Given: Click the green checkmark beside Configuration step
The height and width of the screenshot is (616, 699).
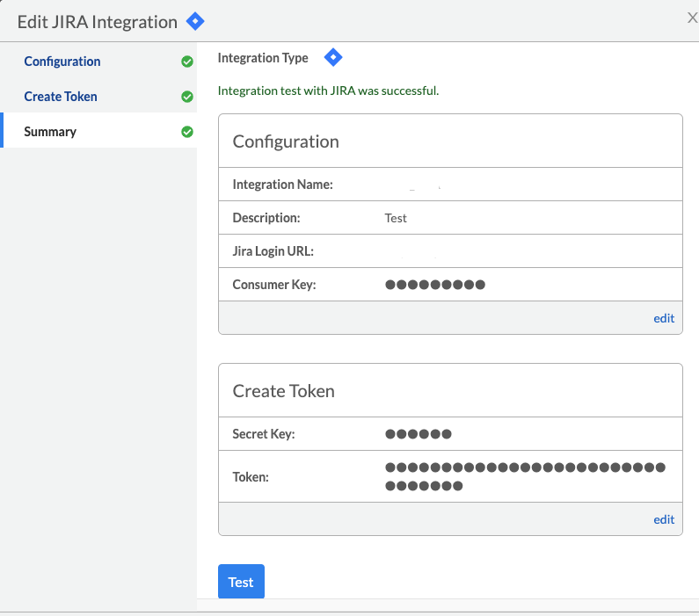Looking at the screenshot, I should tap(186, 62).
